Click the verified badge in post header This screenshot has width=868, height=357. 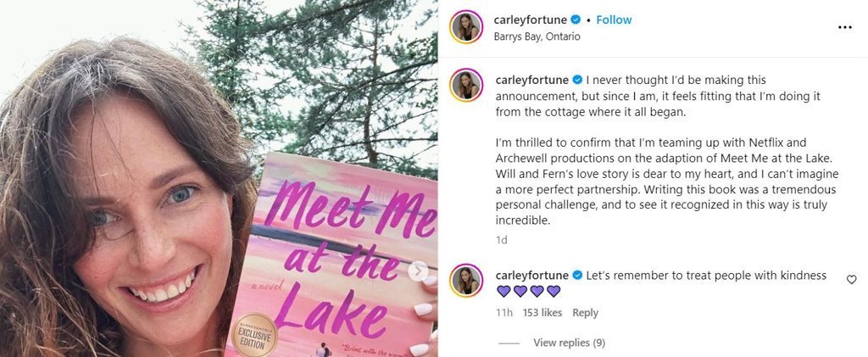point(576,20)
